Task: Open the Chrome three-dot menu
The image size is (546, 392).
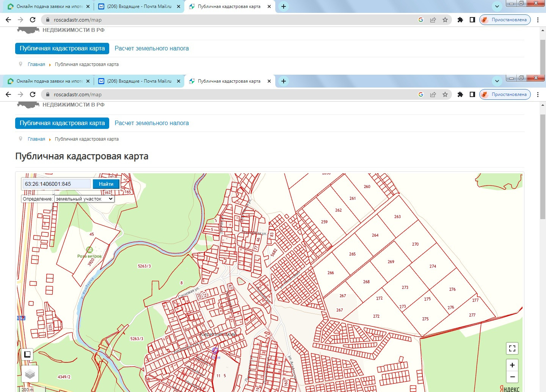Action: pos(538,94)
